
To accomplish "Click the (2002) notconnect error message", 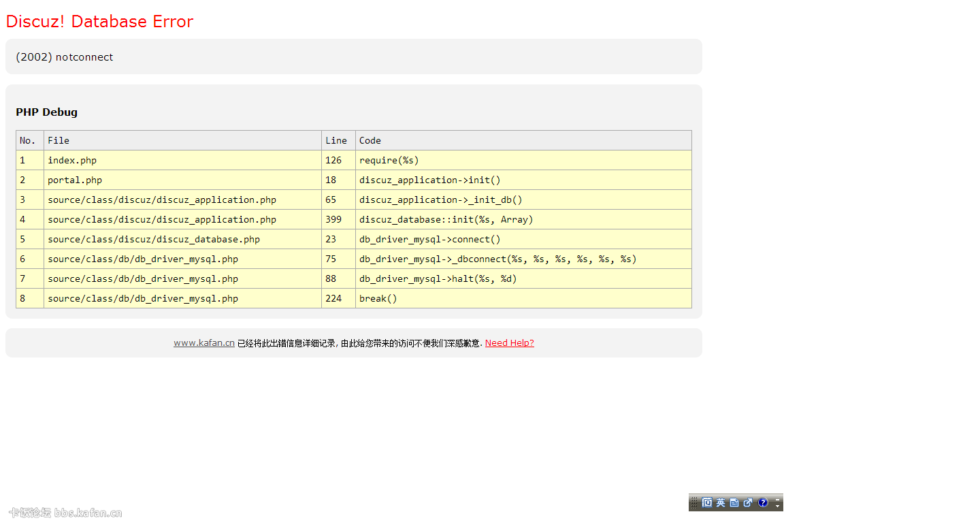I will (65, 57).
